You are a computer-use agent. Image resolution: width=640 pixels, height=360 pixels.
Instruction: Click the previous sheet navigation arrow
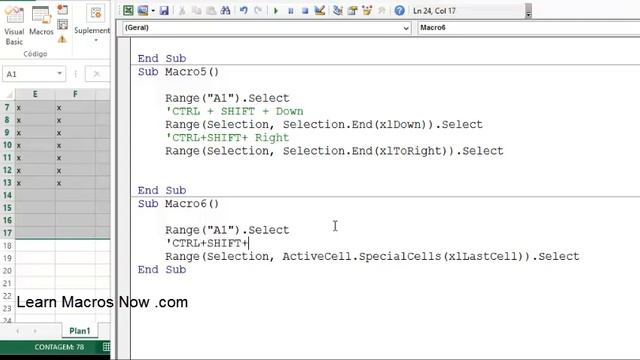pos(18,331)
